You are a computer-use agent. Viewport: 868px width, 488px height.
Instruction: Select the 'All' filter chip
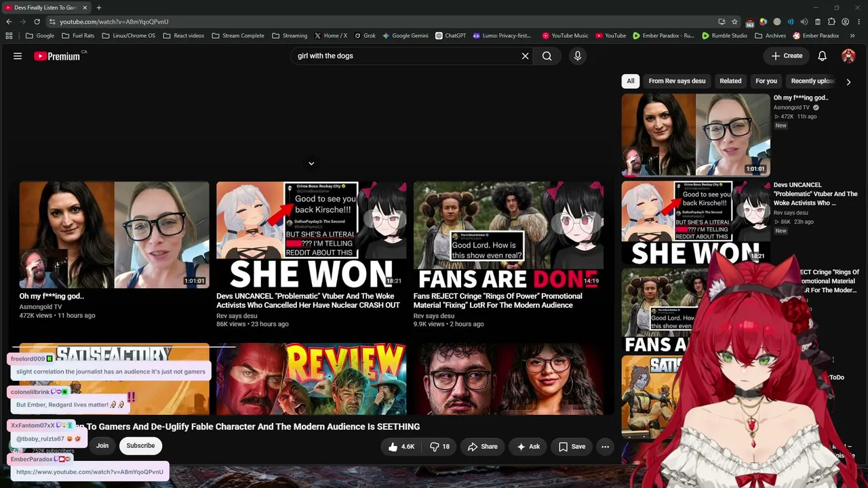click(631, 81)
